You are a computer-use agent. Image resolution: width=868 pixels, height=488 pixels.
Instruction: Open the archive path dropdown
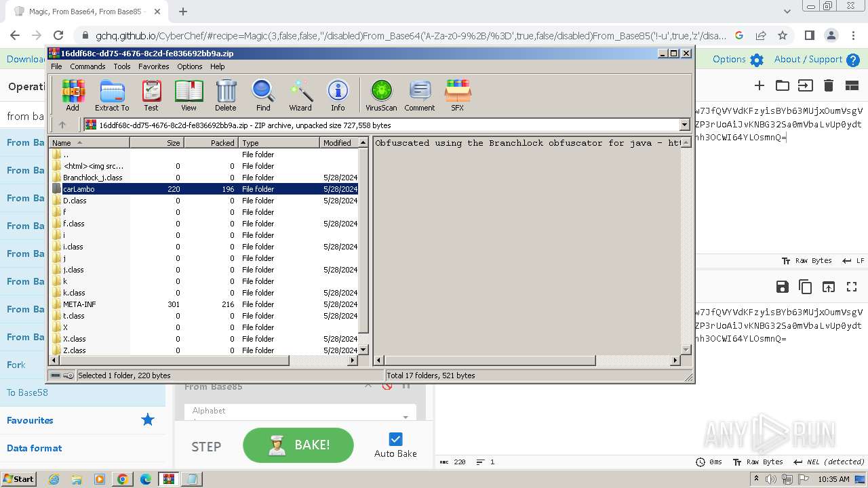tap(684, 125)
